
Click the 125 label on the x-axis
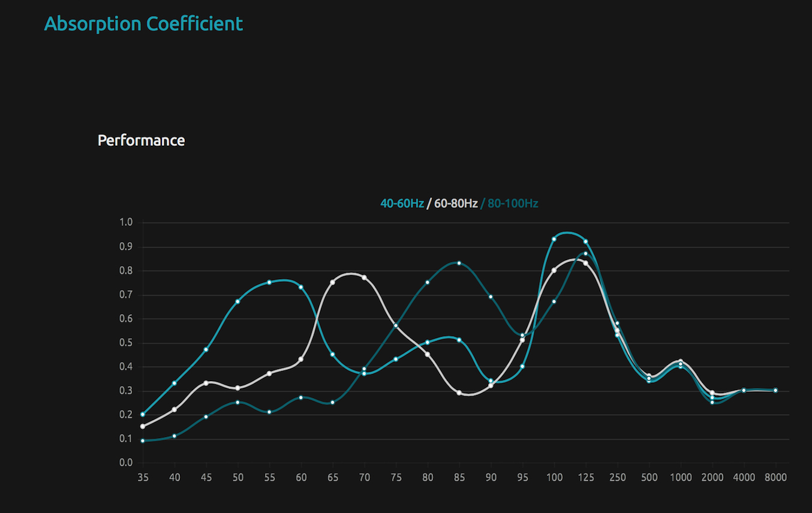(586, 478)
